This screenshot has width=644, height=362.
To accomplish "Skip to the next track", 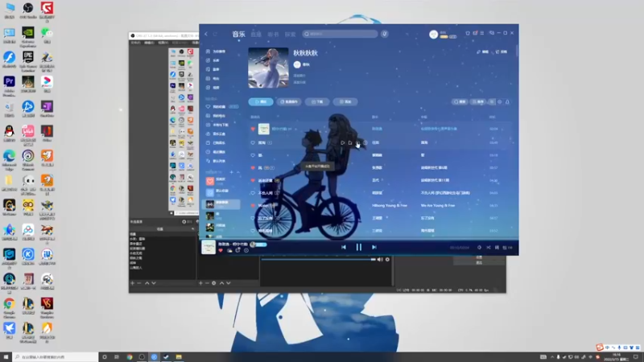I will coord(374,247).
